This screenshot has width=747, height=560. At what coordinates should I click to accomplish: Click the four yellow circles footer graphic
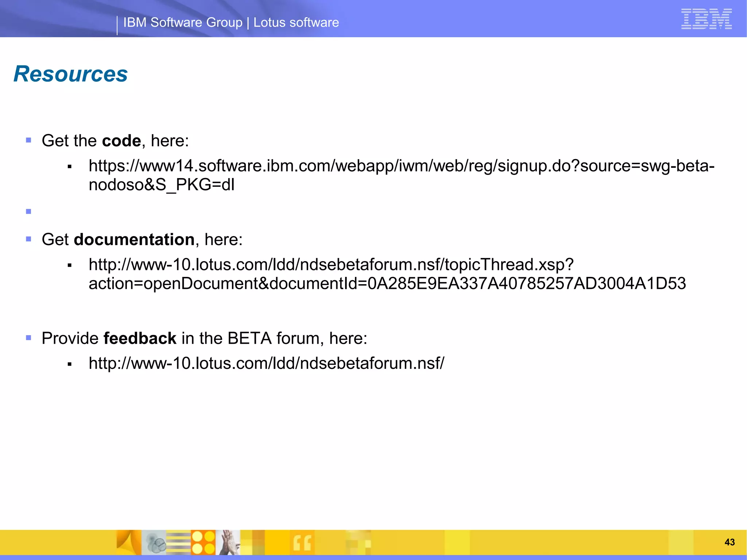pos(203,542)
